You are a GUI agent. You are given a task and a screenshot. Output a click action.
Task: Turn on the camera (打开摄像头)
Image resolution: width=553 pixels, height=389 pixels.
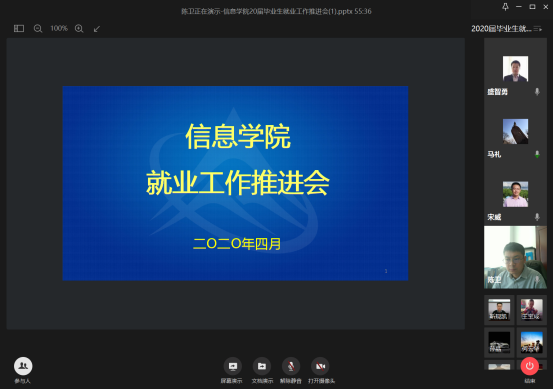(320, 366)
